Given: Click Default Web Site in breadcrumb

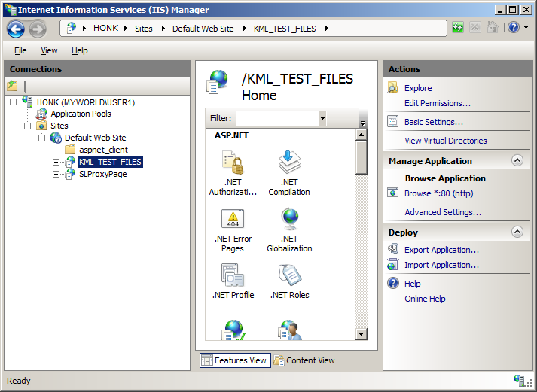Looking at the screenshot, I should pyautogui.click(x=203, y=29).
